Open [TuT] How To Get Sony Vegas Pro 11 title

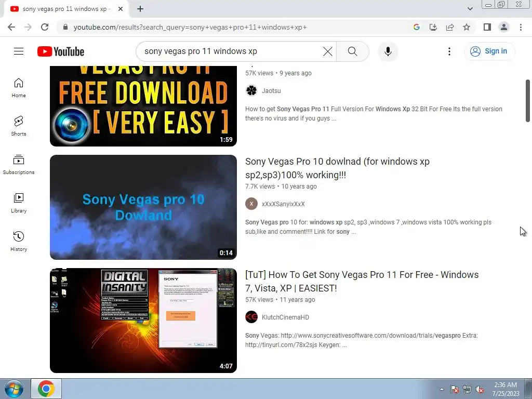pos(362,281)
